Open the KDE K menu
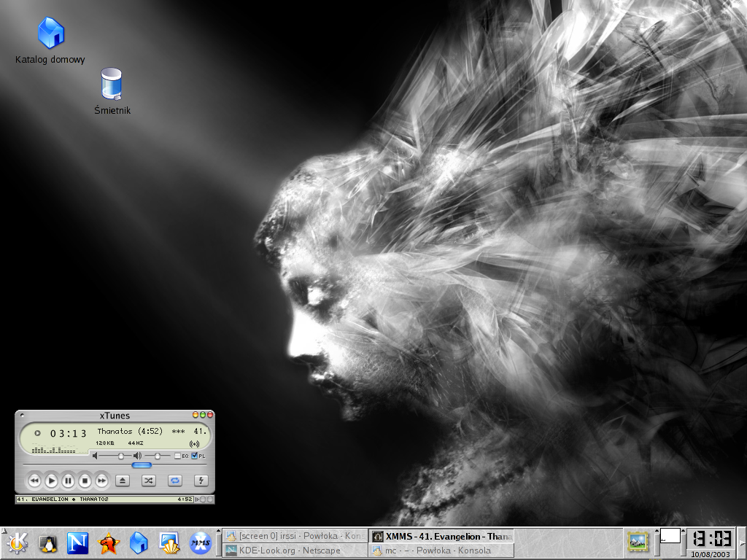Image resolution: width=747 pixels, height=560 pixels. pyautogui.click(x=18, y=543)
